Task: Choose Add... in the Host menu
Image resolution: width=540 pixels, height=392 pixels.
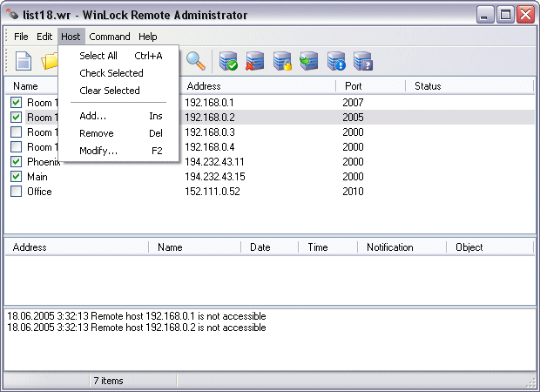Action: pyautogui.click(x=118, y=116)
